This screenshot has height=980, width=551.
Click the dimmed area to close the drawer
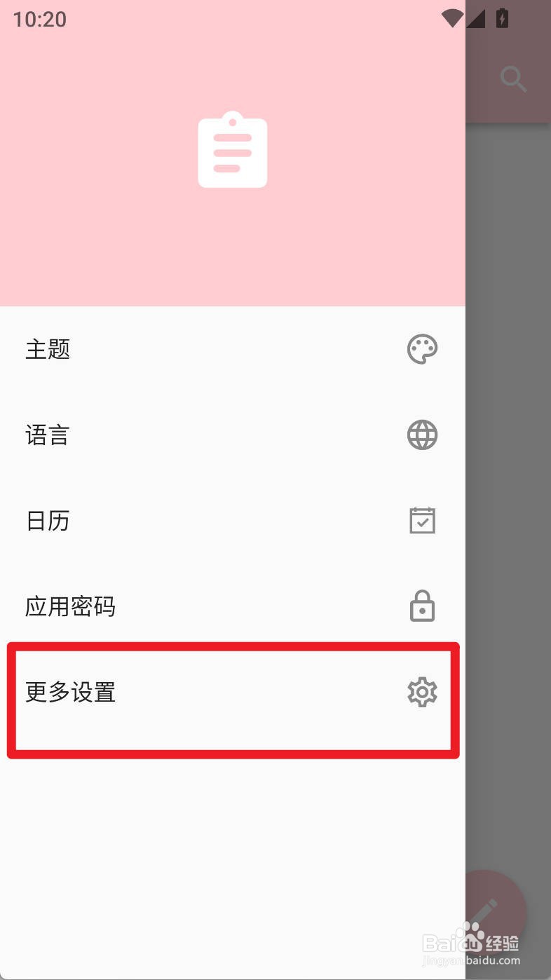pos(508,491)
